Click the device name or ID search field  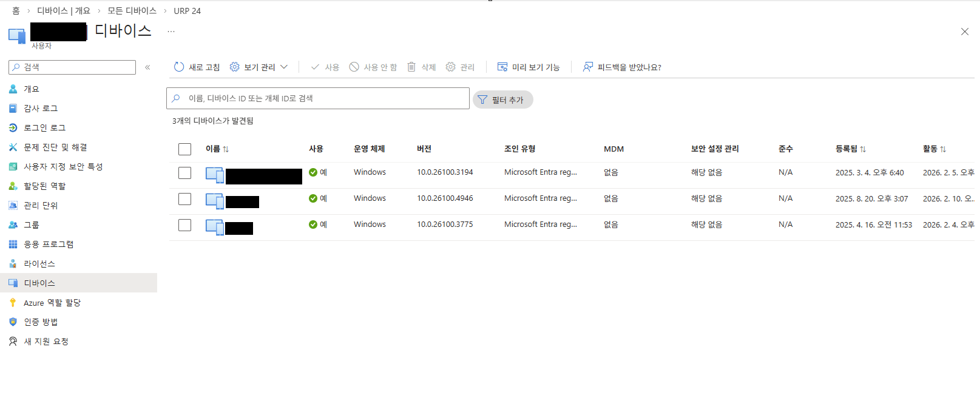coord(318,98)
